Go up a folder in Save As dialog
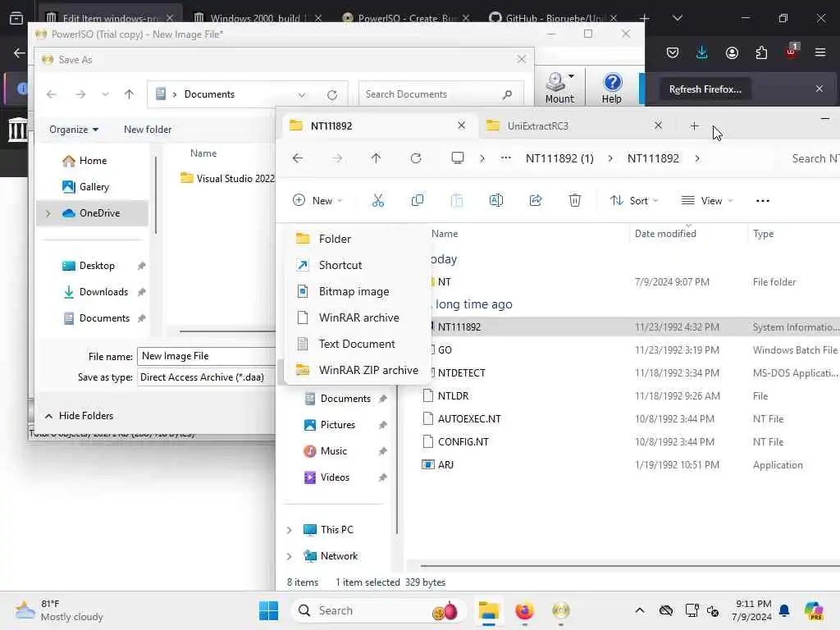The image size is (840, 630). (129, 94)
